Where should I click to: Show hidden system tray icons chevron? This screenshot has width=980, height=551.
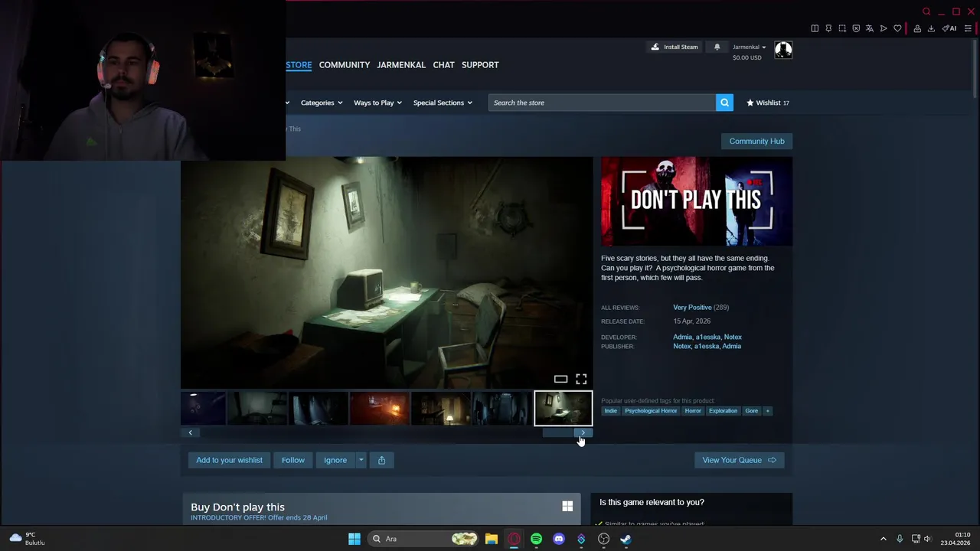[883, 539]
